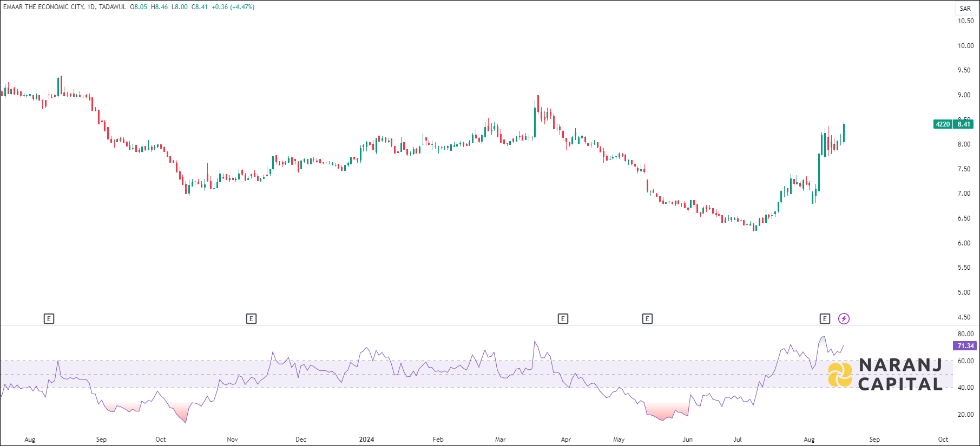Click the +0.36 (+4.47%) change value
This screenshot has height=446, width=980.
click(233, 7)
